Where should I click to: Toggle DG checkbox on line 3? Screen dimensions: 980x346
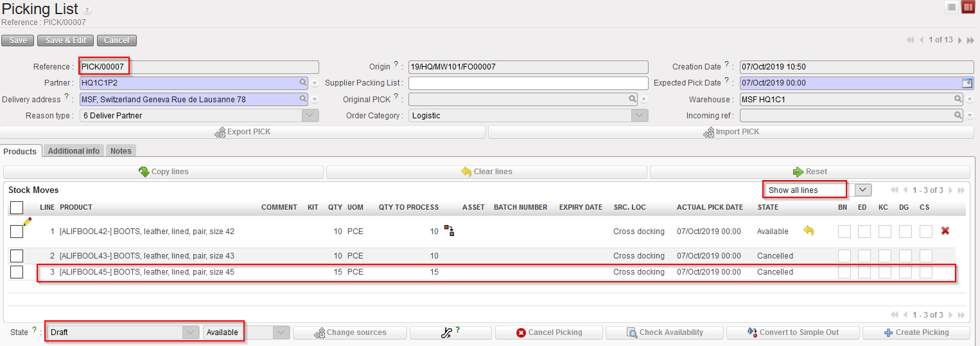pos(906,272)
